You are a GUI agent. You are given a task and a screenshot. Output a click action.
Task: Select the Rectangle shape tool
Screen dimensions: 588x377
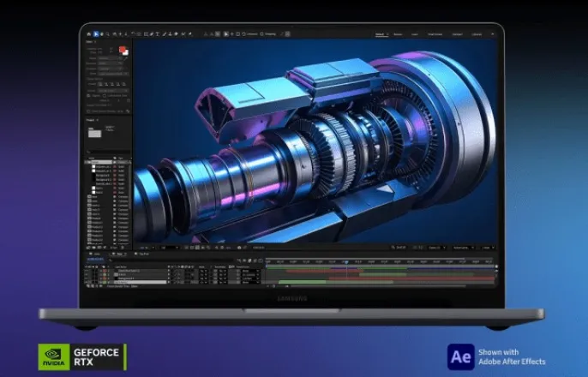tap(146, 34)
